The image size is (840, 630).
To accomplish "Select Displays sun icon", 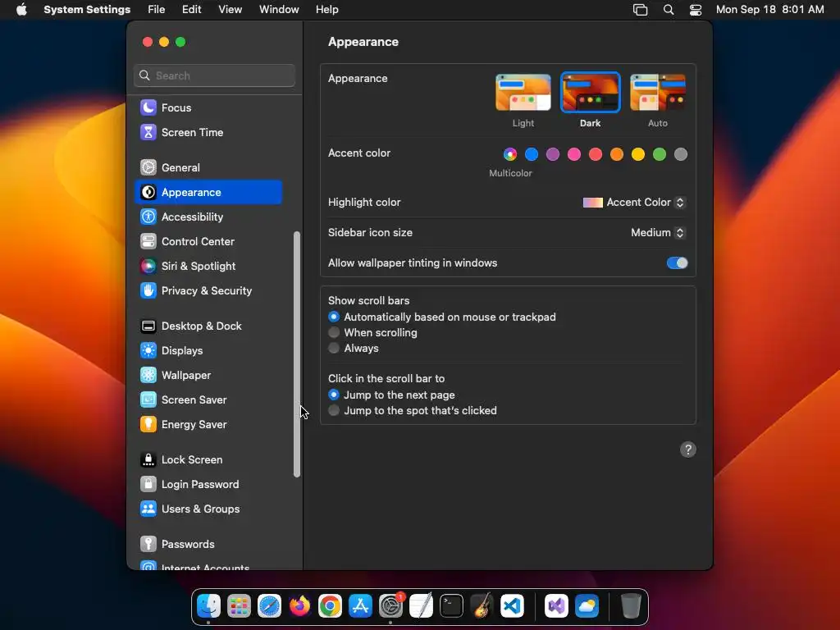I will [x=148, y=351].
